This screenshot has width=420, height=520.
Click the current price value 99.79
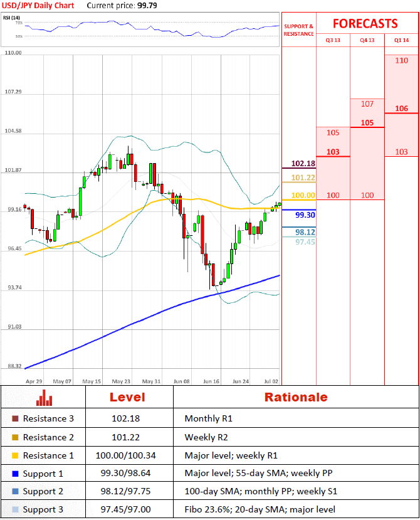[x=147, y=6]
